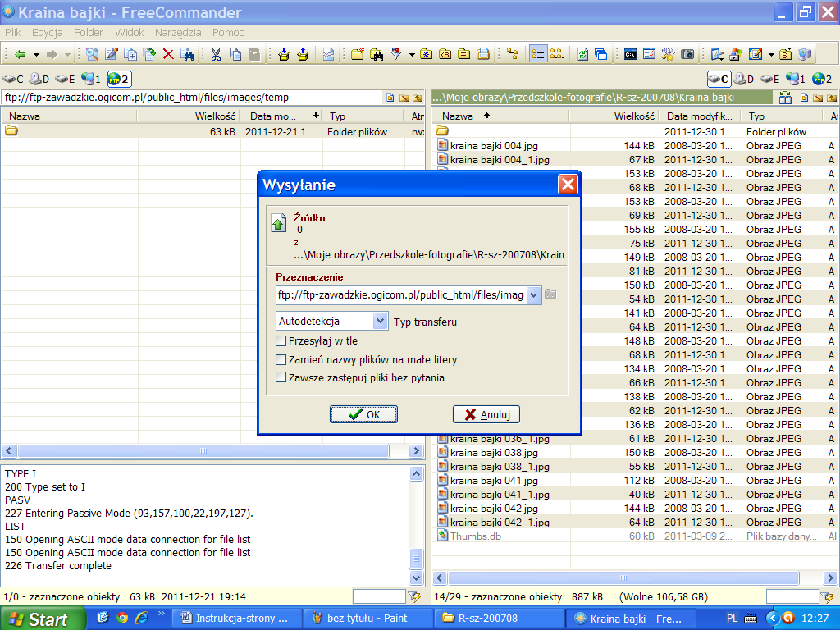840x630 pixels.
Task: Enable Przesyłaj w tle checkbox
Action: pos(281,340)
